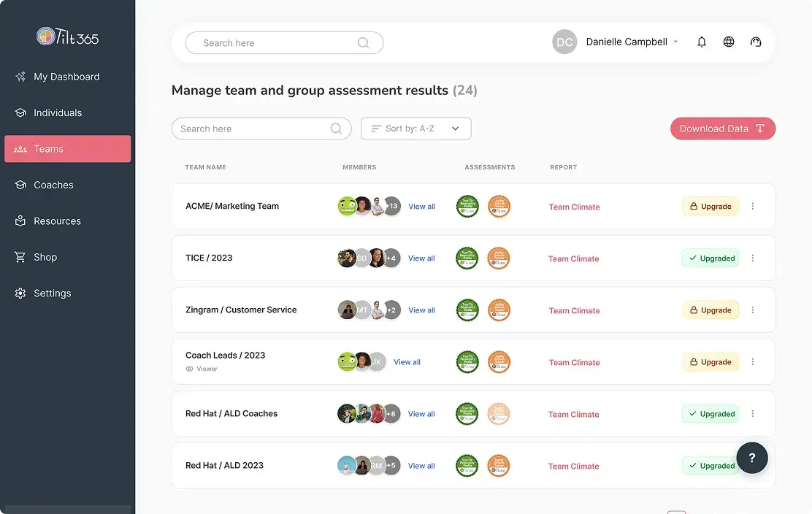
Task: Click green assessment badge for TICE / 2023
Action: coord(467,258)
